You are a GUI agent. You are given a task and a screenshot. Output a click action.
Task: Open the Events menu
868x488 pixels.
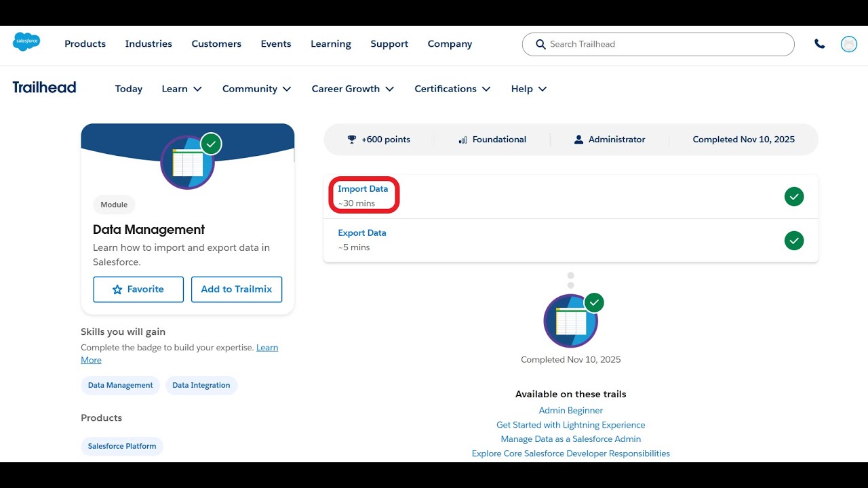(x=276, y=44)
